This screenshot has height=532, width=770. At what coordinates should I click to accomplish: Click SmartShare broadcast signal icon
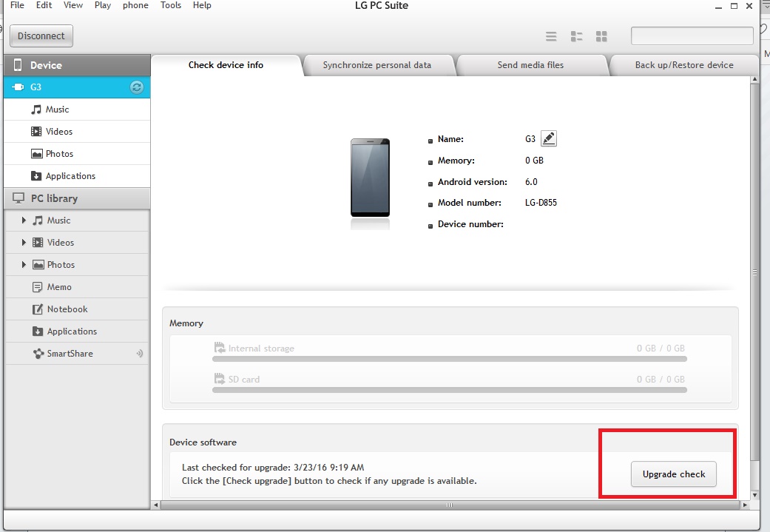click(x=140, y=353)
